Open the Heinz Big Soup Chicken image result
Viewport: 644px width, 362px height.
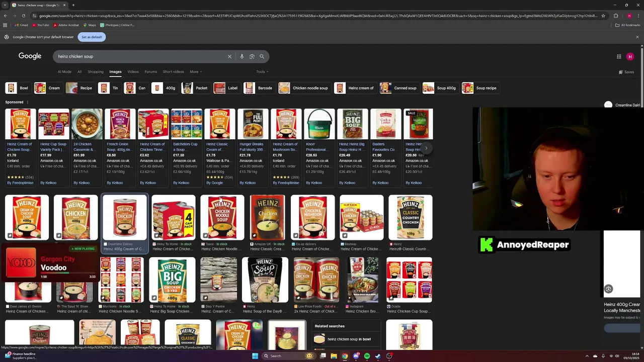[x=172, y=286]
